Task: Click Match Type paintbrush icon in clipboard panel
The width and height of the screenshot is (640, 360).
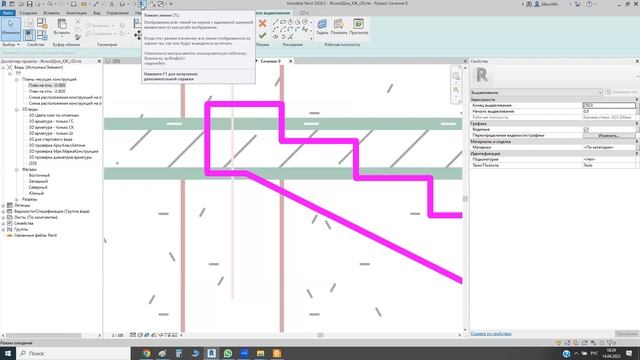Action: pos(78,37)
